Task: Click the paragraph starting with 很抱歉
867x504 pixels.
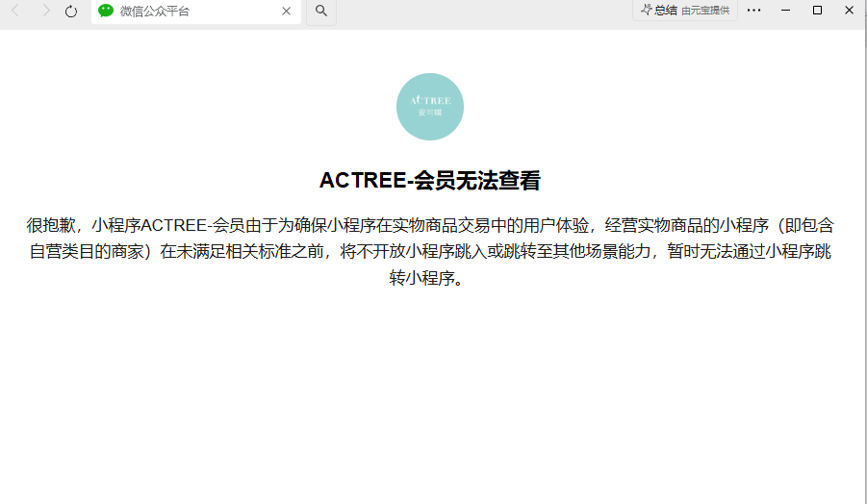Action: click(x=430, y=251)
